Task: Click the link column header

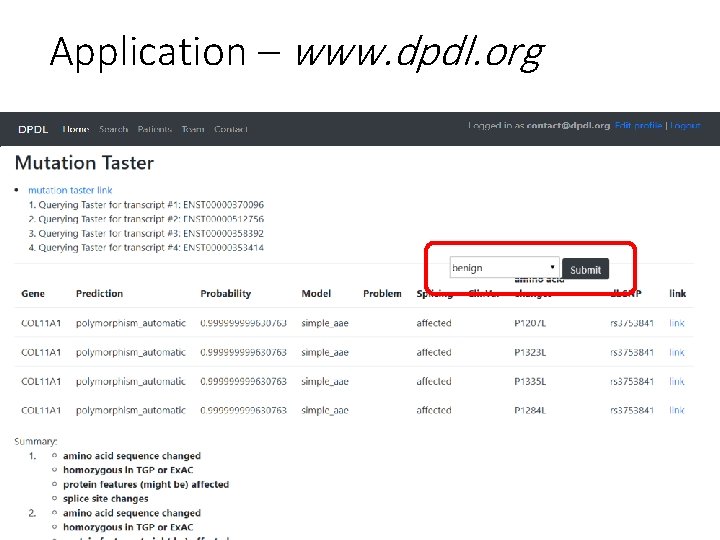Action: [677, 293]
